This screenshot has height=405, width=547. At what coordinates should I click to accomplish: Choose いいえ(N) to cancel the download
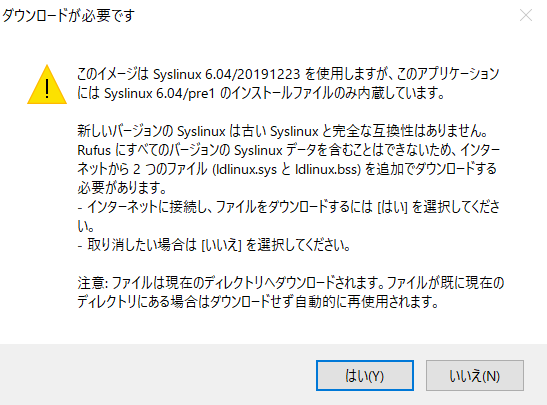coord(474,375)
